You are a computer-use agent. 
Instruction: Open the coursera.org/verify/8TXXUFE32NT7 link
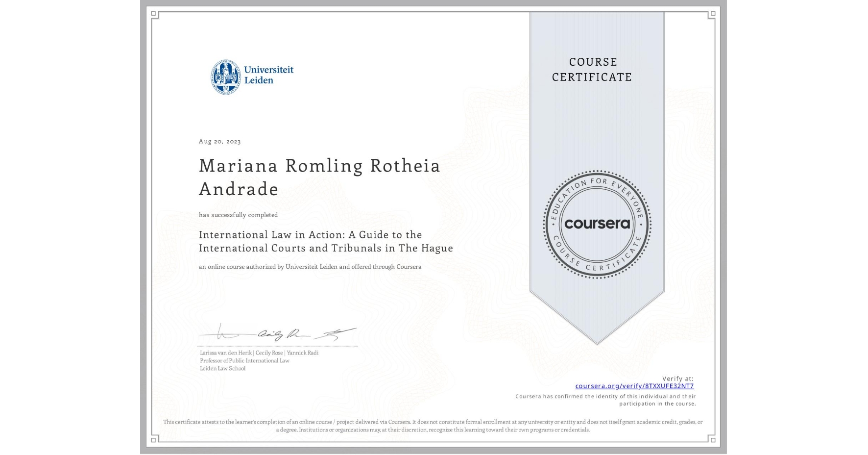(634, 387)
